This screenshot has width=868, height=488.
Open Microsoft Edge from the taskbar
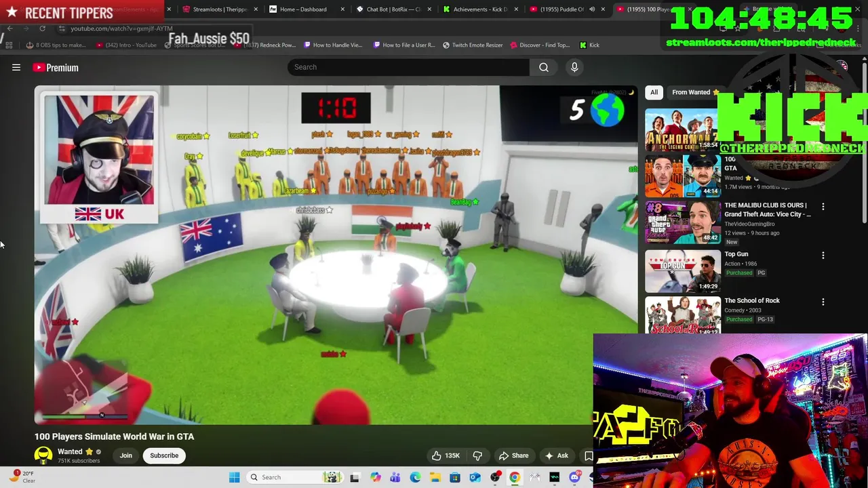(415, 477)
